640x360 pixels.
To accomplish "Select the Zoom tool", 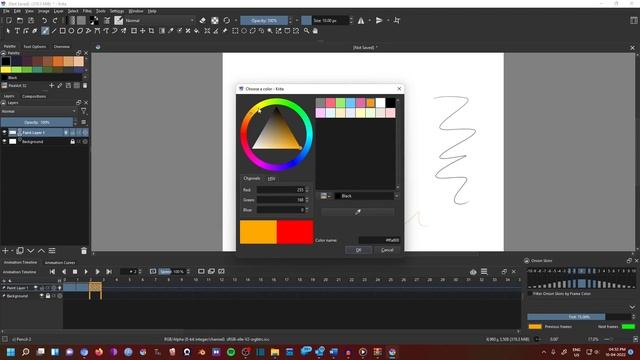I will [x=306, y=31].
